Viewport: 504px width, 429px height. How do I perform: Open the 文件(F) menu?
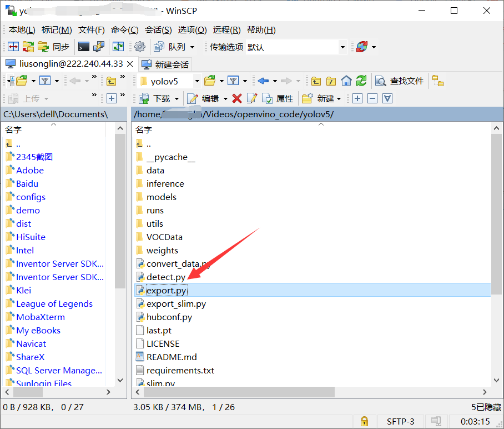[91, 30]
